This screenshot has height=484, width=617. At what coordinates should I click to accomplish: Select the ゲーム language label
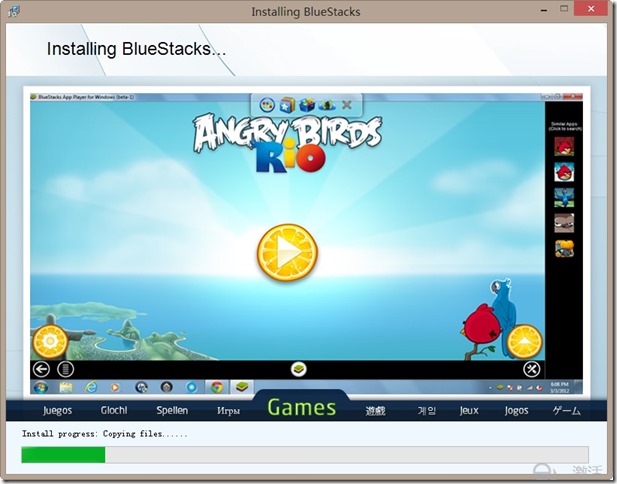point(567,411)
